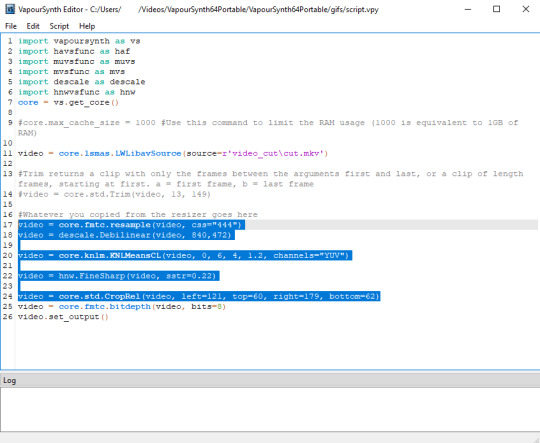The height and width of the screenshot is (443, 540).
Task: Open the Script menu
Action: [59, 26]
